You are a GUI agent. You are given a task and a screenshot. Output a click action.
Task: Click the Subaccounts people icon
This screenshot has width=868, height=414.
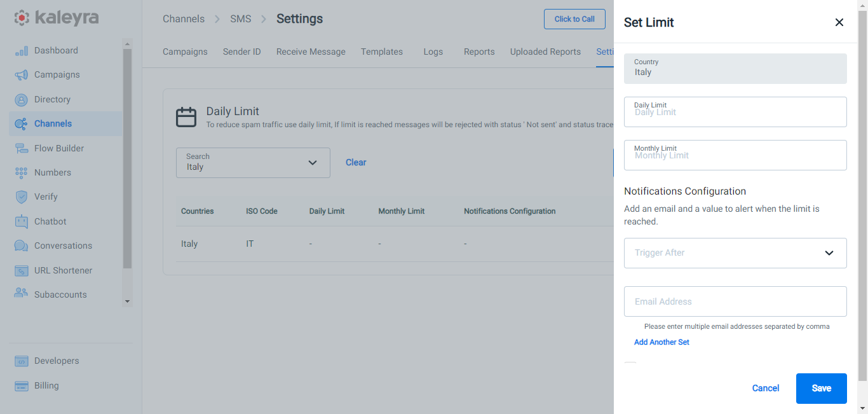pos(22,294)
